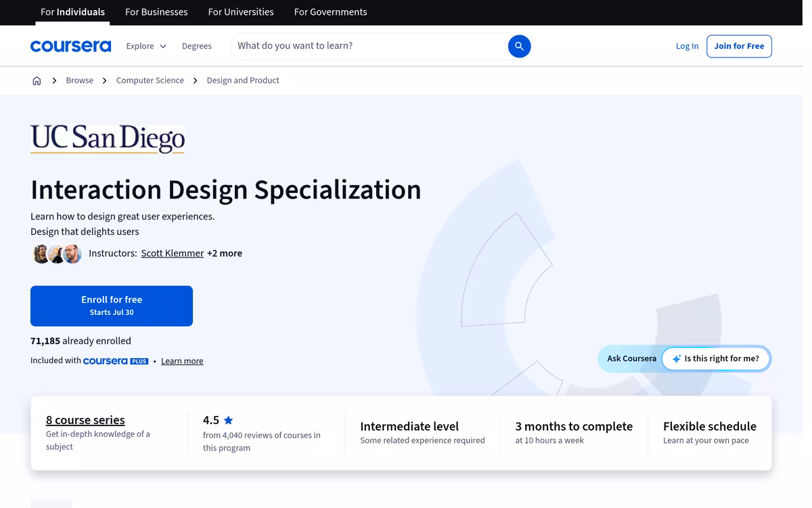This screenshot has height=508, width=812.
Task: Open the Degrees menu item
Action: (x=197, y=46)
